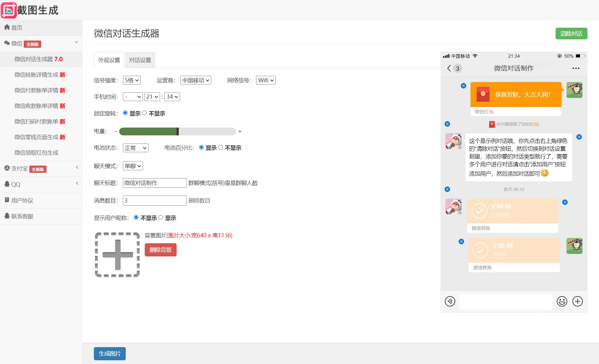The height and width of the screenshot is (364, 599).
Task: Select 显示 for user nickname display
Action: [x=161, y=217]
